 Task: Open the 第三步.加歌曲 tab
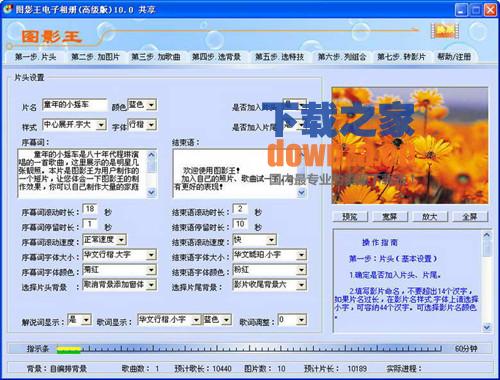[156, 57]
